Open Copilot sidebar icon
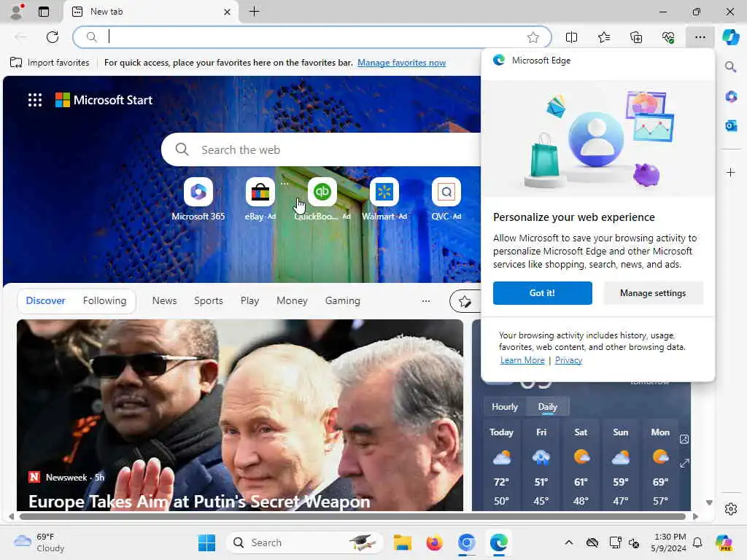 [x=730, y=37]
